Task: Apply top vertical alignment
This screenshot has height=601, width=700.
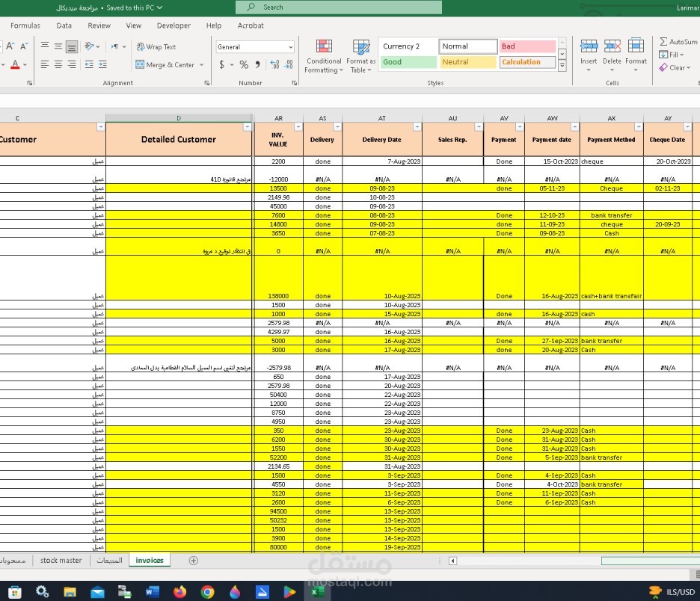Action: click(x=45, y=46)
